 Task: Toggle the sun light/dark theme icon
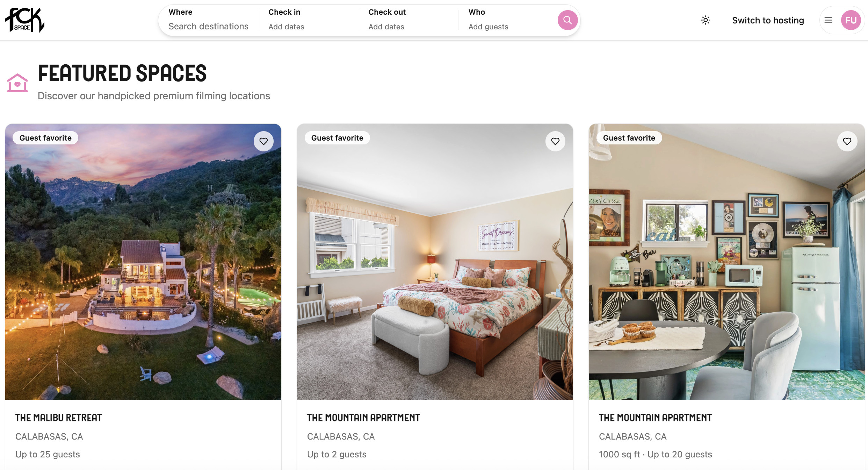click(x=706, y=20)
